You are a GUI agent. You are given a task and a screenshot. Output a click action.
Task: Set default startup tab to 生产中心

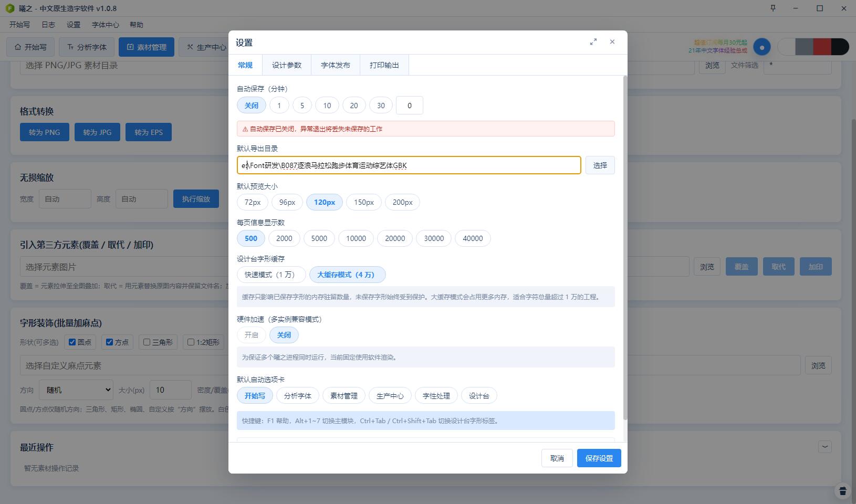390,396
